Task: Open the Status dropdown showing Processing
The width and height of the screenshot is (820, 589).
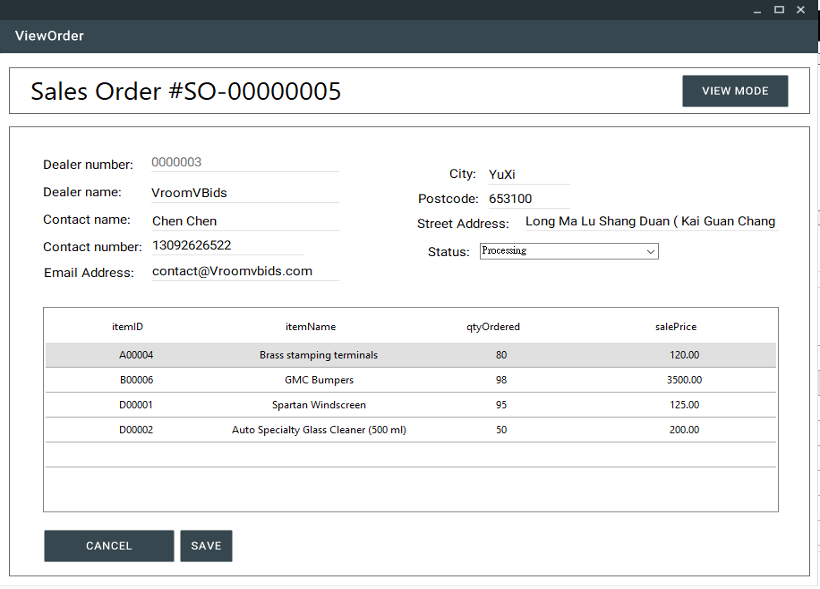Action: pos(568,251)
